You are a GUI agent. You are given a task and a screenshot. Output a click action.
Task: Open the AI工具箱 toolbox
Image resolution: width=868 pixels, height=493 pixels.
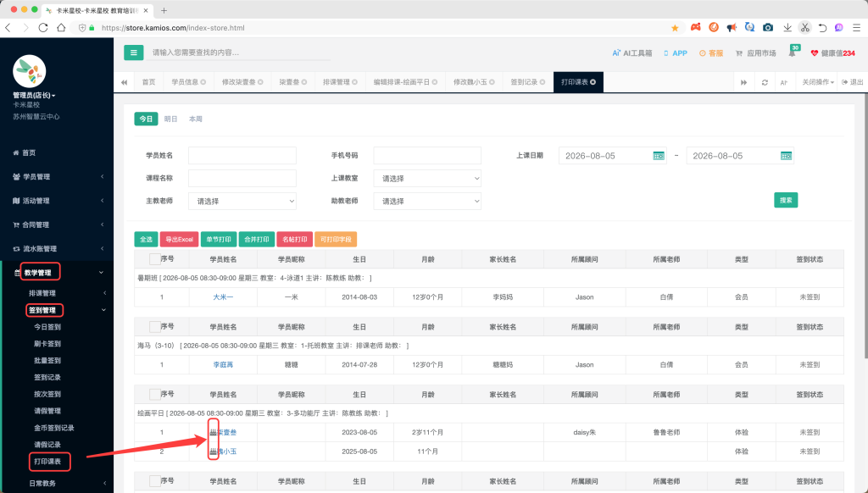[x=632, y=53]
